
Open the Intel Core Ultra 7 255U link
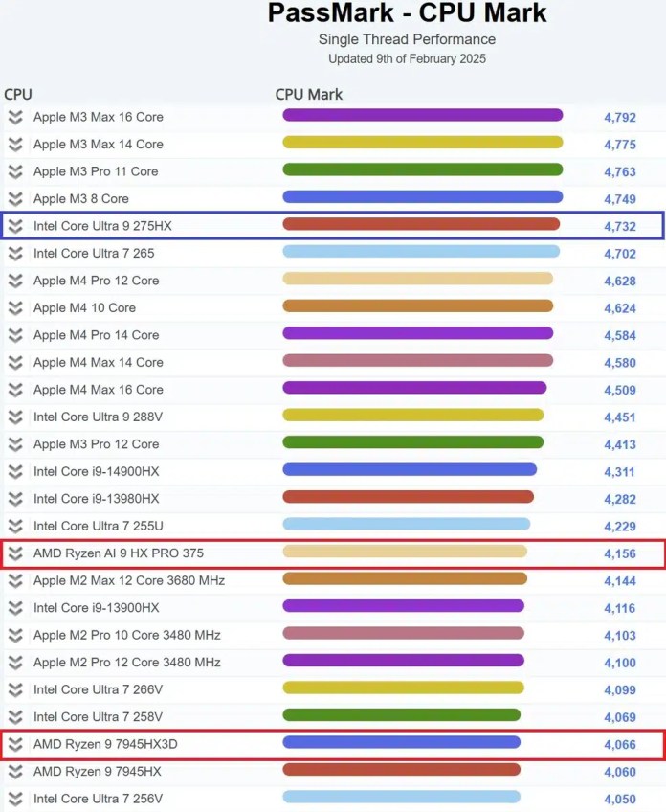click(x=99, y=526)
